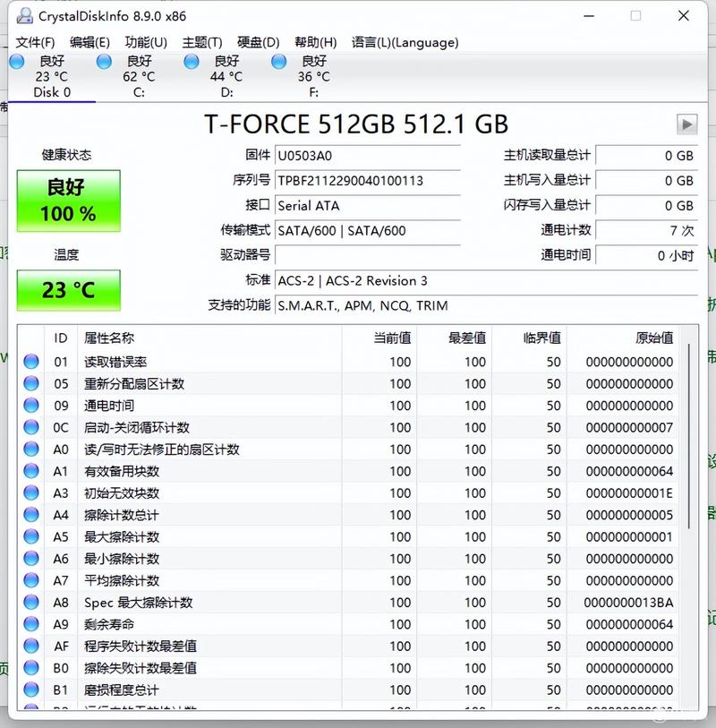
Task: Select the row 擦除失败计数最差值
Action: [348, 668]
